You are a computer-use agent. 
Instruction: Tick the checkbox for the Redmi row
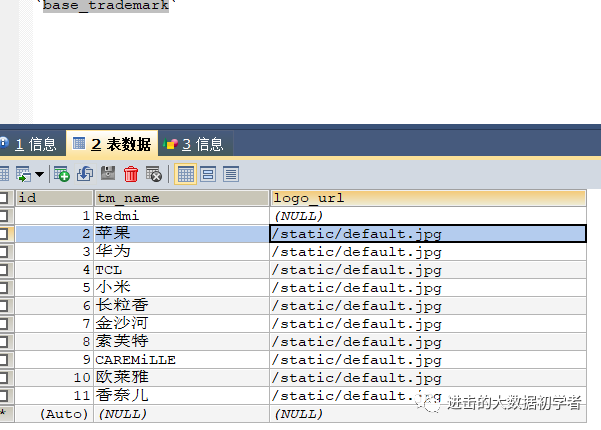tap(4, 216)
